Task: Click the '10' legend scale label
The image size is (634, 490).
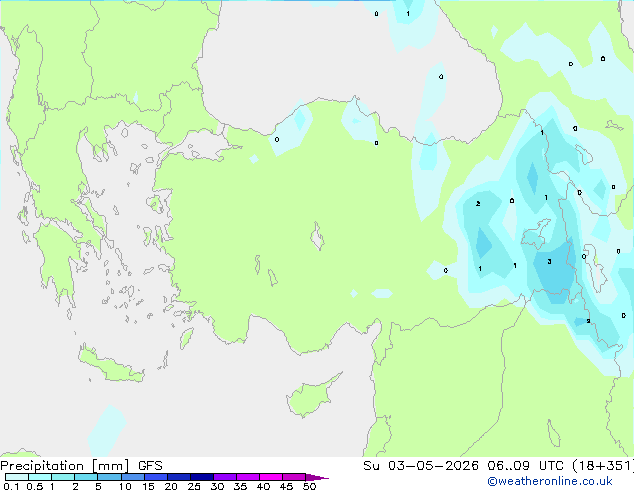Action: [125, 486]
